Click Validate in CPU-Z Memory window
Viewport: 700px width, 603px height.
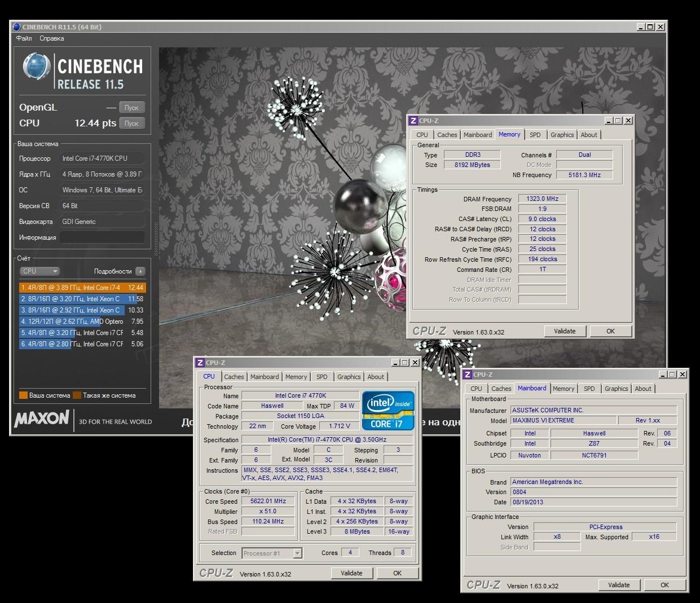tap(565, 331)
